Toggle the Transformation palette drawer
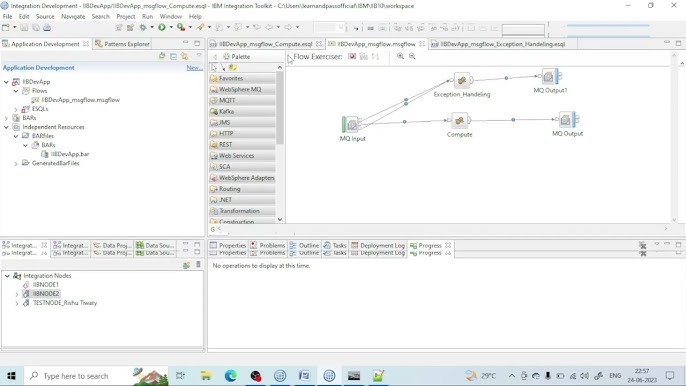This screenshot has width=686, height=386. pos(242,211)
